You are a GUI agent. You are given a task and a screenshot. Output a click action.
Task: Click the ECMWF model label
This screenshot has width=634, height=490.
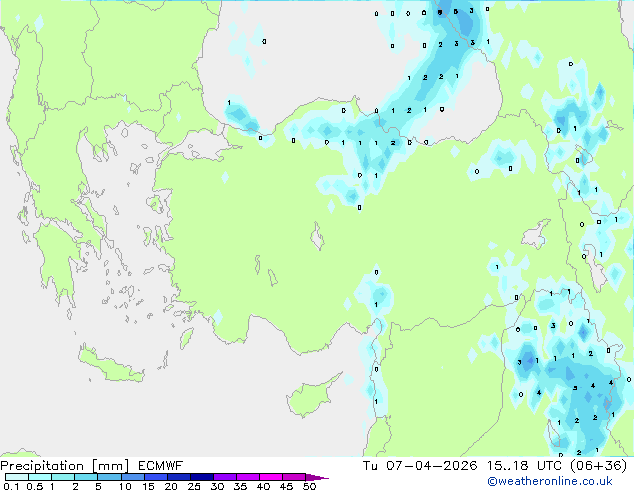pyautogui.click(x=161, y=465)
